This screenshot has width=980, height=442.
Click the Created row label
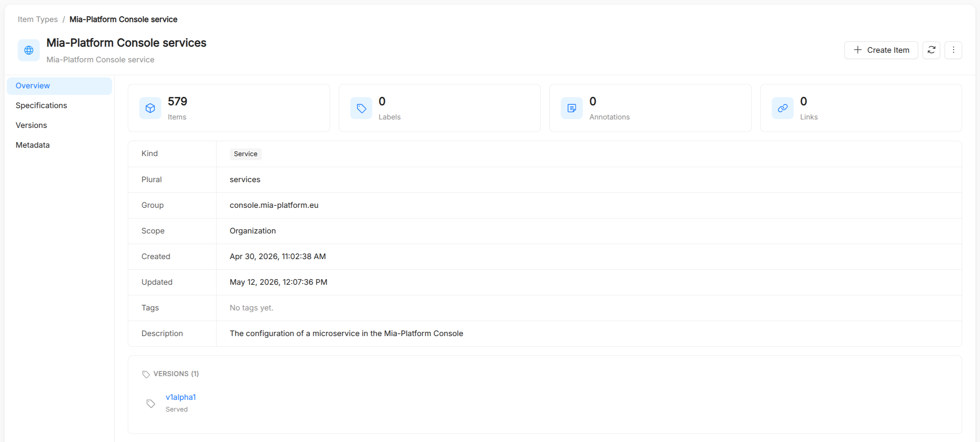pyautogui.click(x=156, y=257)
